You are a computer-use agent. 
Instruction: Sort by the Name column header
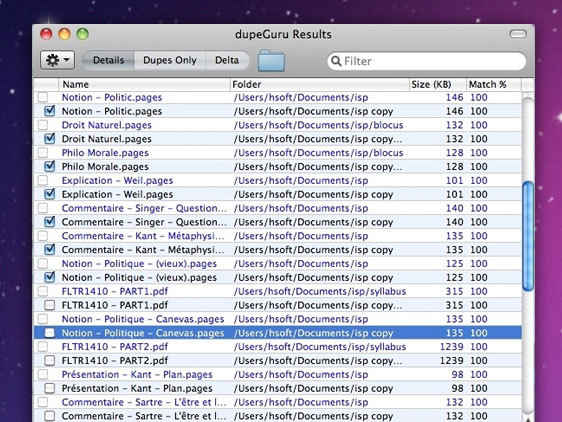(x=144, y=84)
